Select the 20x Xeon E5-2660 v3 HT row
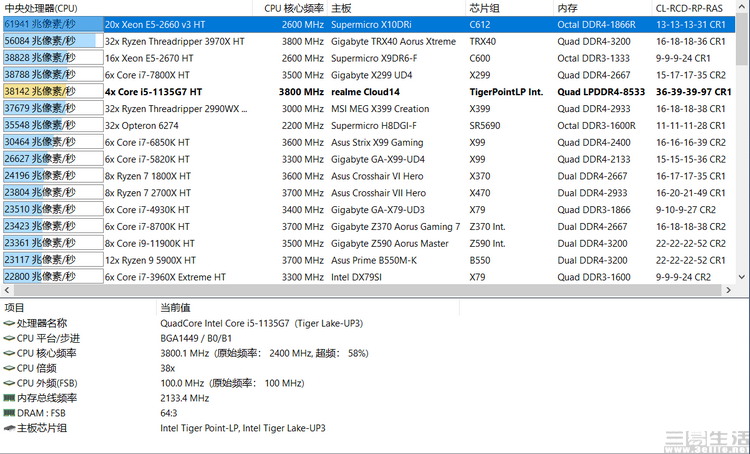750x454 pixels. click(369, 24)
